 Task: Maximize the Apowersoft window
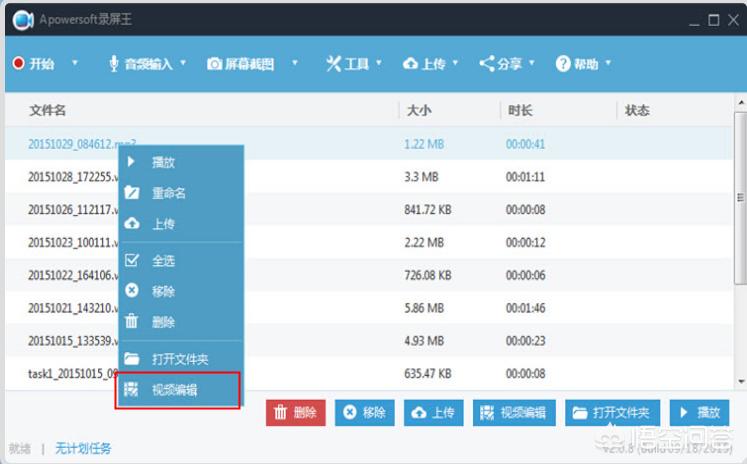click(714, 20)
